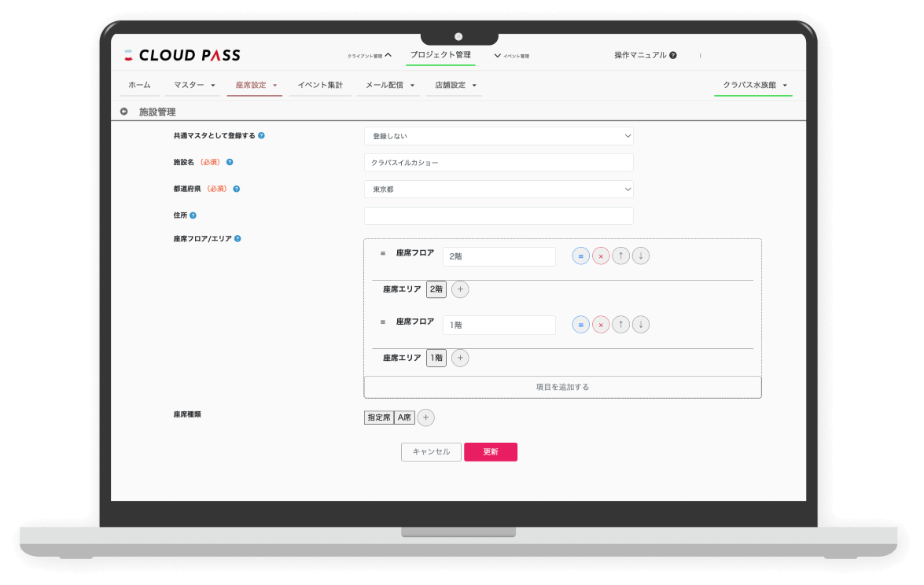This screenshot has width=924, height=585.
Task: Add a seat area to 1階
Action: 460,358
